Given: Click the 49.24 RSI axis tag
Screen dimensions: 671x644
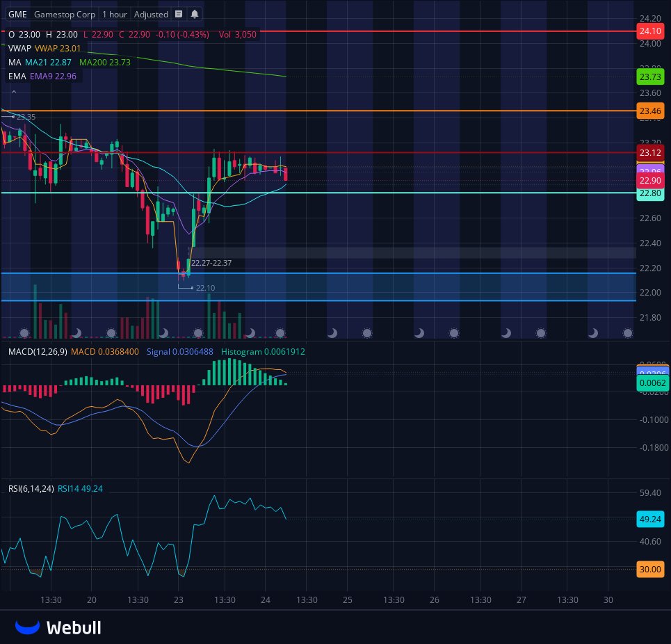Looking at the screenshot, I should [x=650, y=519].
